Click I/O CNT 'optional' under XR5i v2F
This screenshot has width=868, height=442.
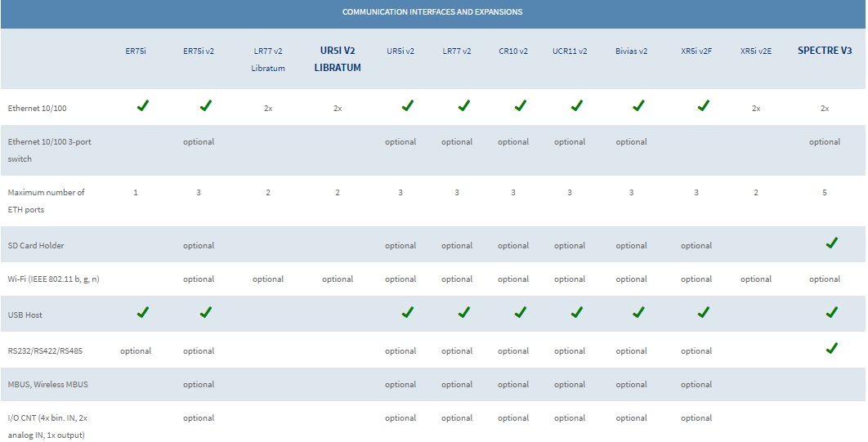pyautogui.click(x=696, y=418)
